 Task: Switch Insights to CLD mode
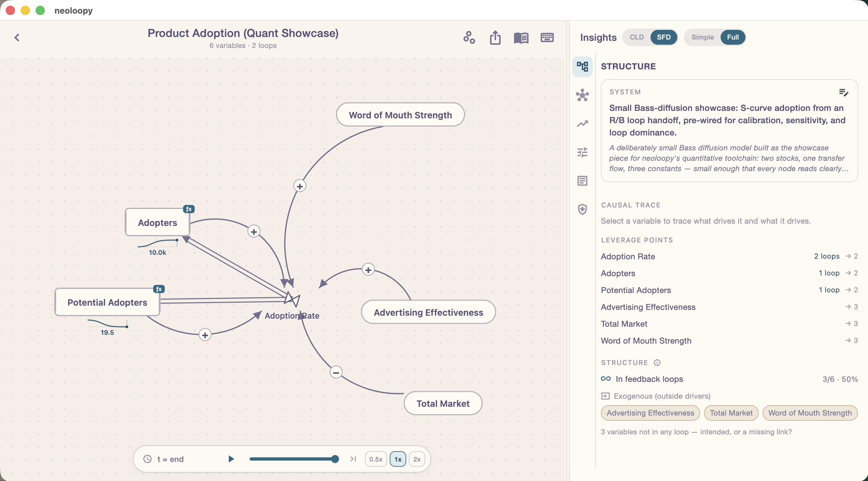(x=637, y=37)
